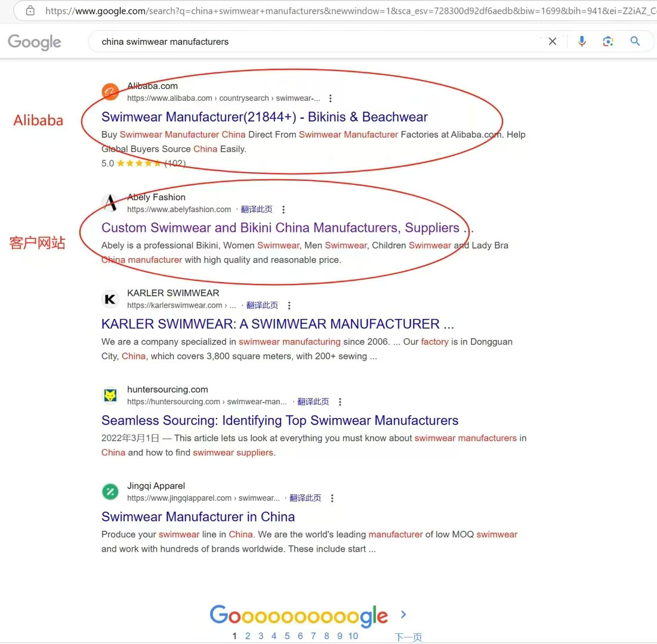The image size is (657, 644).
Task: Open more options for huntersourcing result
Action: [x=340, y=402]
